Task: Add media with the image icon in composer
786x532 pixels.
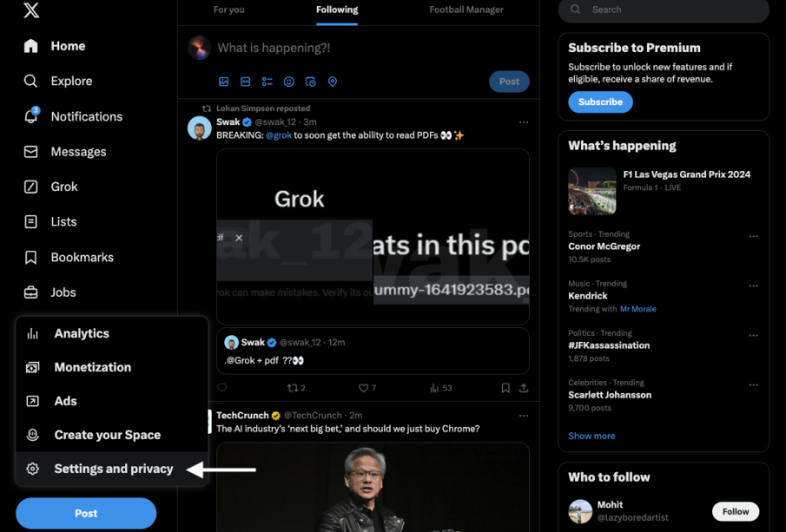Action: (x=223, y=82)
